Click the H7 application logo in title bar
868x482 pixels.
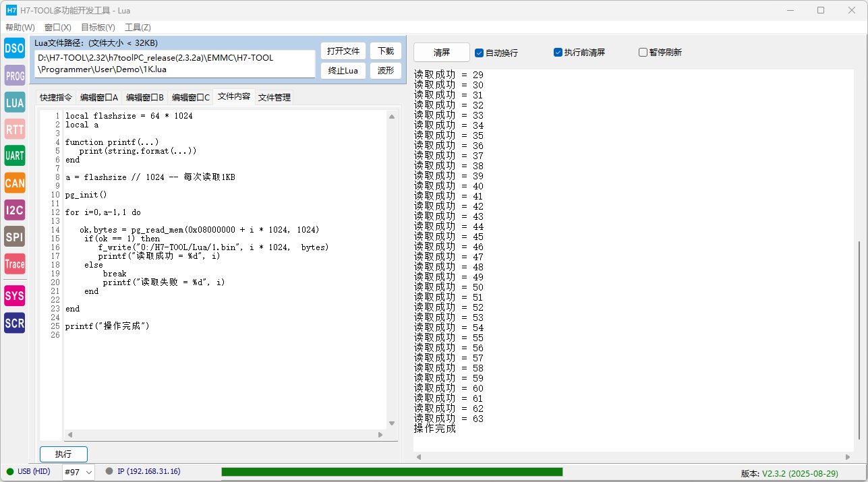(x=11, y=10)
